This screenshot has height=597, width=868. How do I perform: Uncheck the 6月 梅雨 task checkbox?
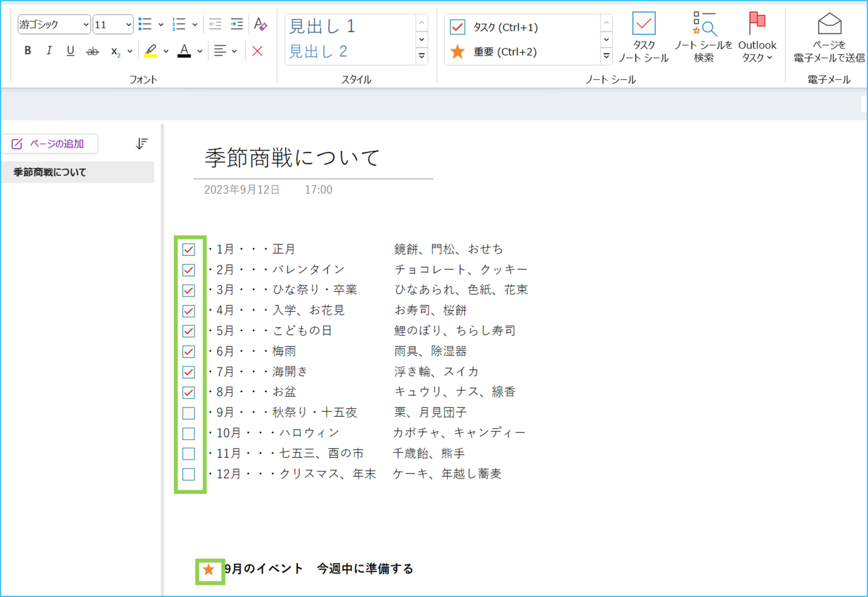(189, 352)
